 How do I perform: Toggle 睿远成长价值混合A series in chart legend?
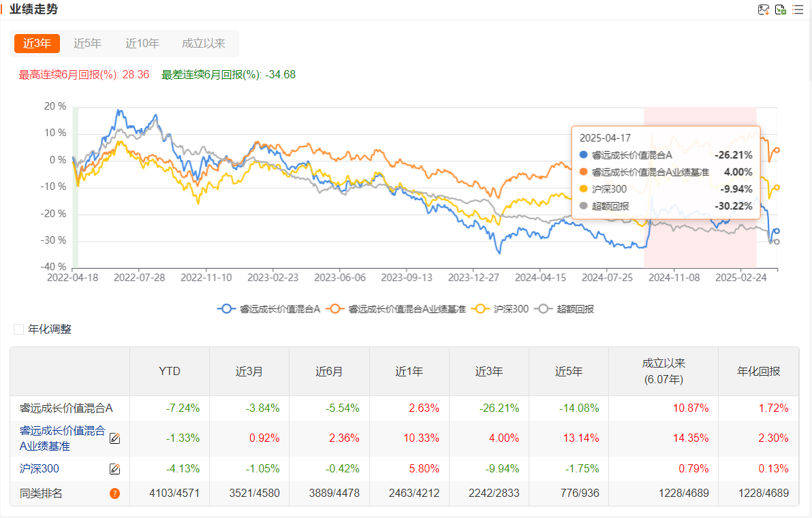coord(269,309)
